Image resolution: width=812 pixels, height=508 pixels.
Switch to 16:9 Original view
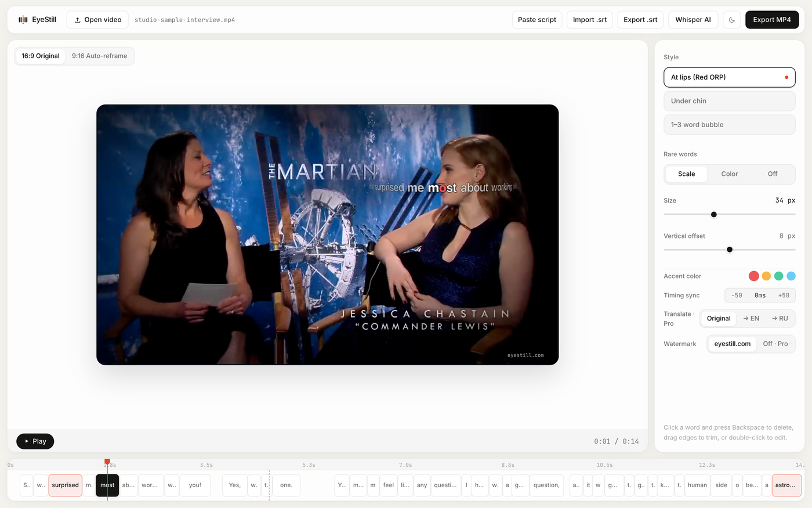pos(41,56)
